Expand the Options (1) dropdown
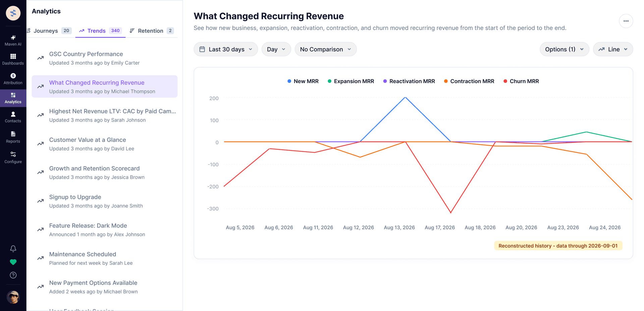The width and height of the screenshot is (644, 311). [x=564, y=49]
